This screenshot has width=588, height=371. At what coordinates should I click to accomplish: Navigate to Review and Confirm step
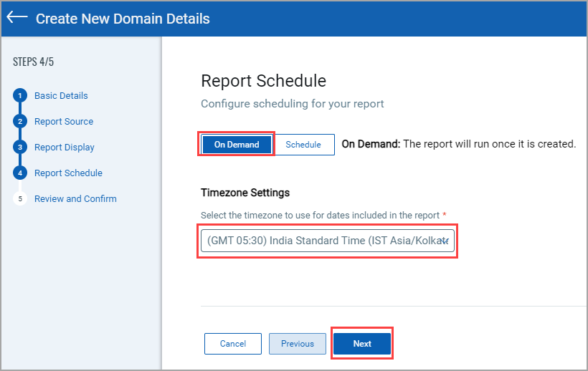(75, 199)
